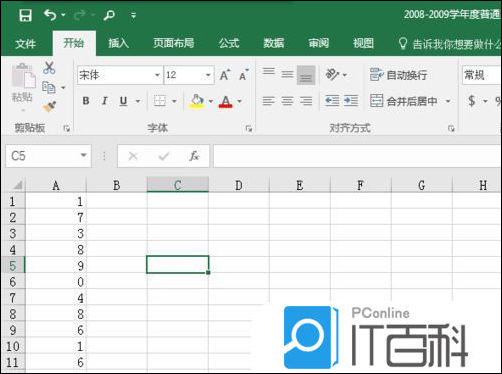Open Insert Function fx dialog
The height and width of the screenshot is (374, 502).
pos(194,156)
